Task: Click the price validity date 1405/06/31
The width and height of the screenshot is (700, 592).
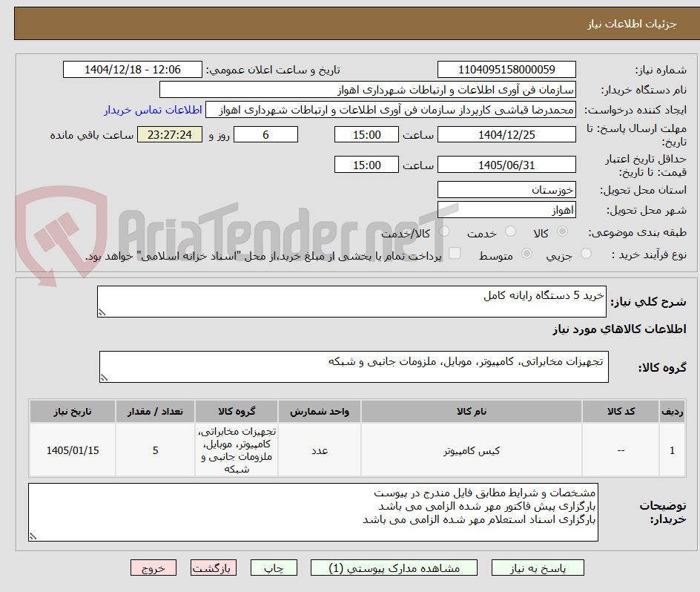Action: tap(506, 165)
